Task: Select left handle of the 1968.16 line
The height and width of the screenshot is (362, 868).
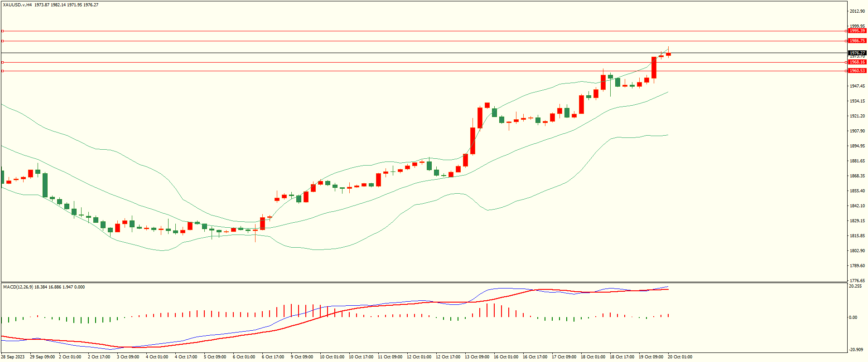Action: [2, 62]
